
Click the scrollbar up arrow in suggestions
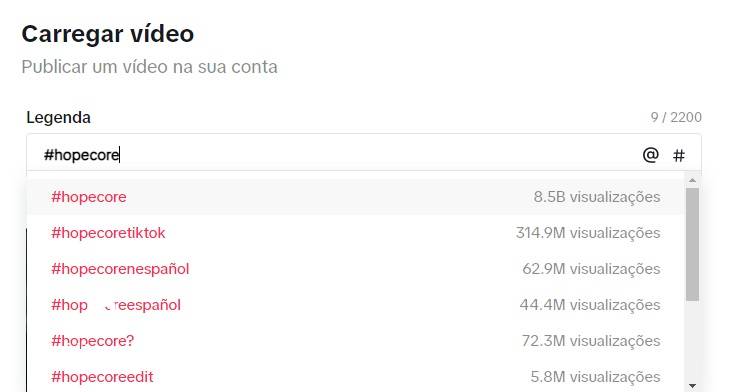coord(692,180)
